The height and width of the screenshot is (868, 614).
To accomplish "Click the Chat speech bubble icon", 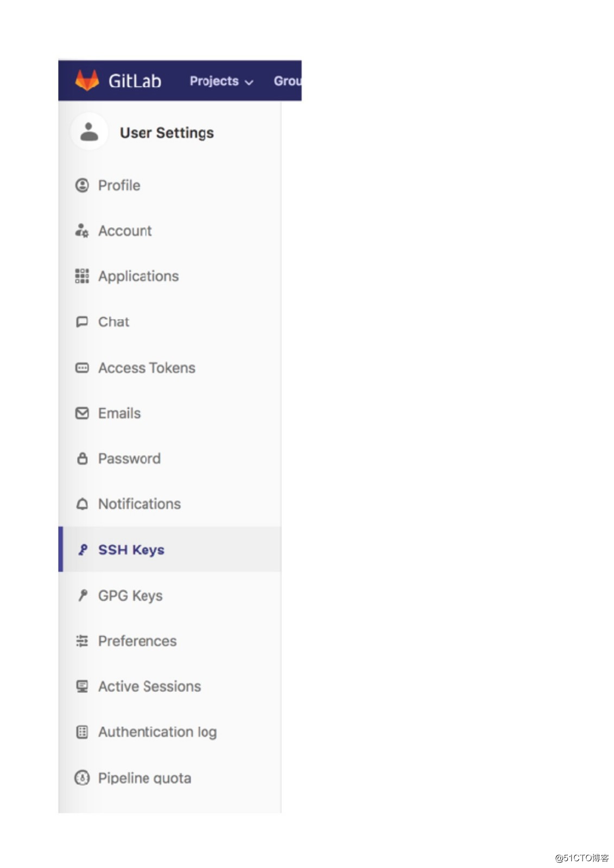I will pos(82,322).
